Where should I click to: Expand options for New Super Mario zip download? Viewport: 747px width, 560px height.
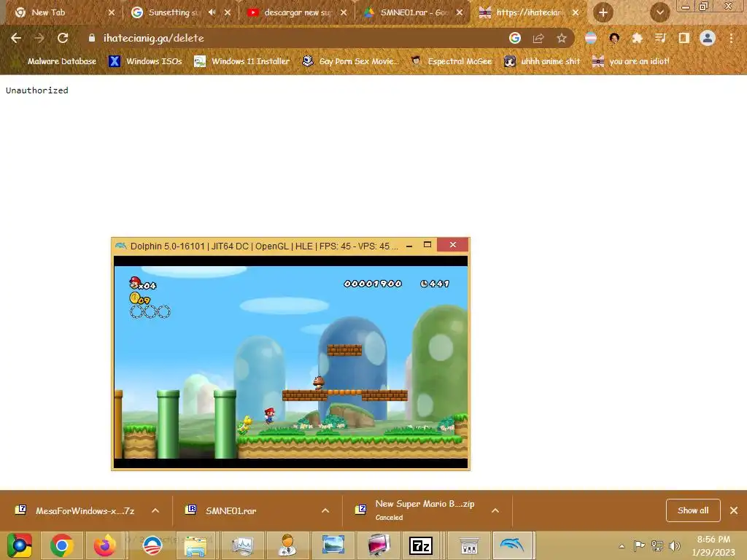click(x=495, y=510)
